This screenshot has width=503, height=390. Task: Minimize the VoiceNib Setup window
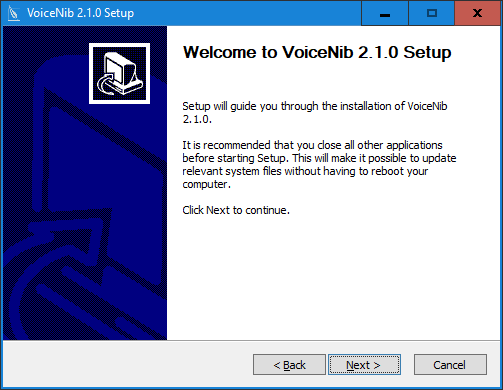click(x=385, y=13)
